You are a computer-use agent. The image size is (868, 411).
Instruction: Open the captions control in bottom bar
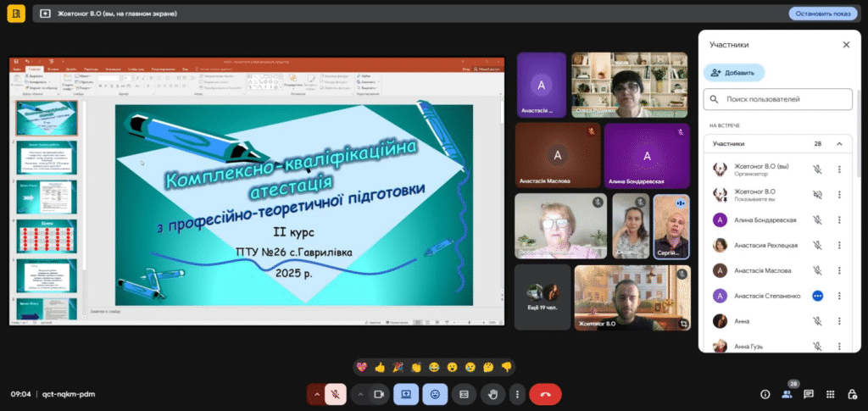point(464,394)
